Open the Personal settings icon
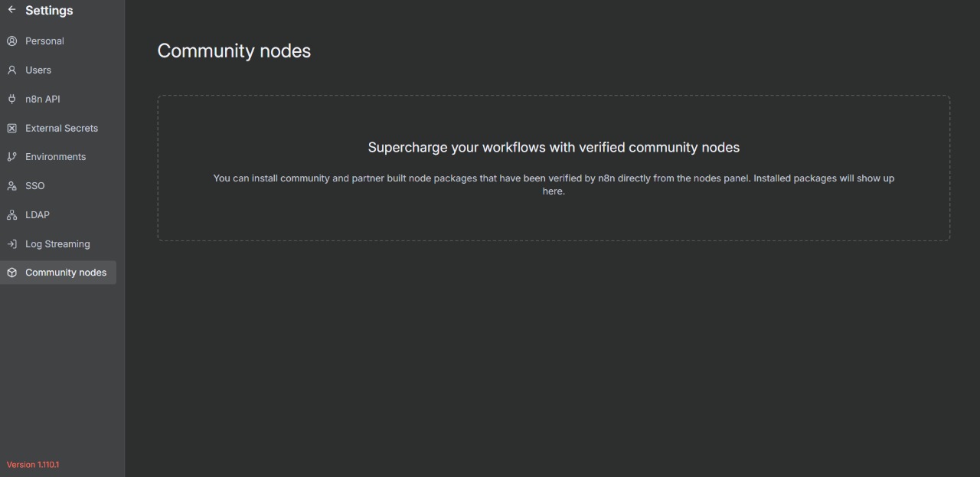This screenshot has height=477, width=980. coord(11,41)
